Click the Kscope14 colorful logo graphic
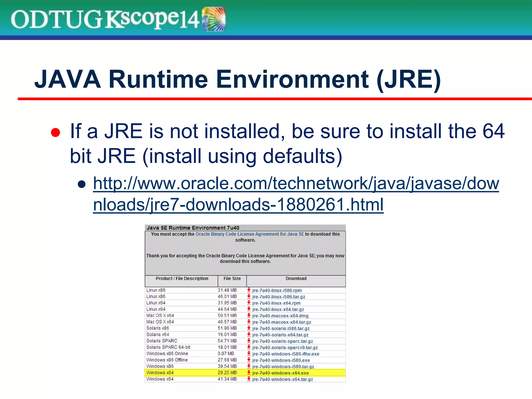 (214, 19)
